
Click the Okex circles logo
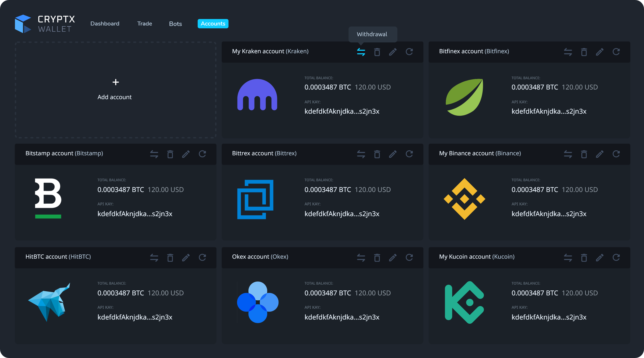[x=258, y=302]
